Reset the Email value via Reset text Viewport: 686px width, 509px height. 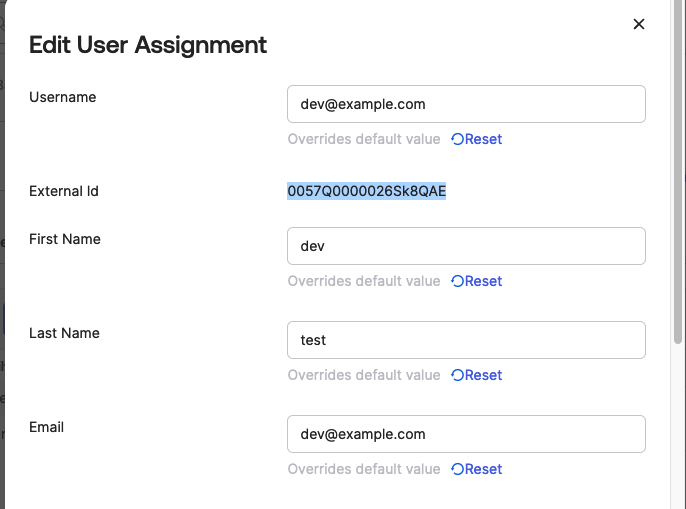click(483, 469)
